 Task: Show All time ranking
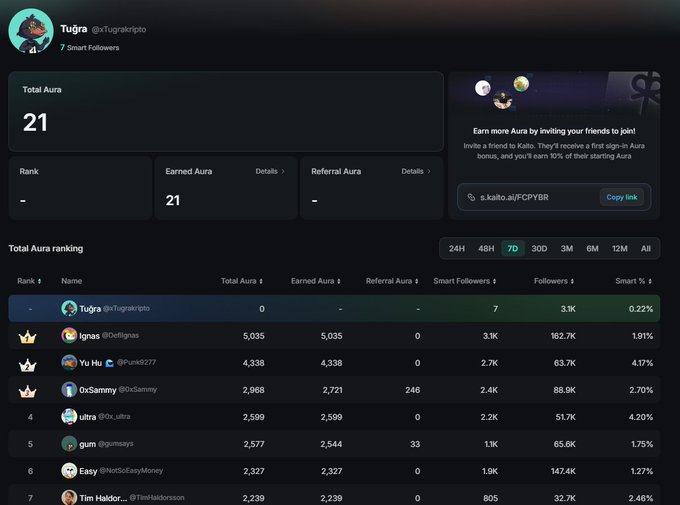(x=645, y=249)
